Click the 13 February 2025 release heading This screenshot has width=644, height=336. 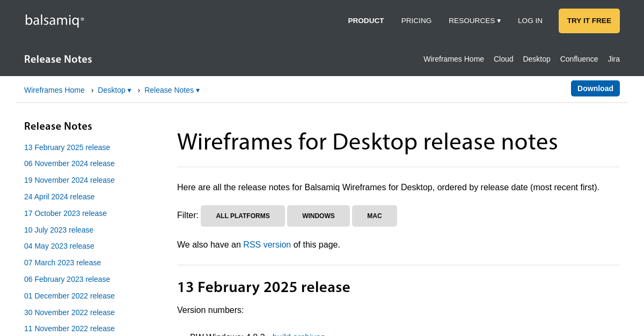pos(264,287)
